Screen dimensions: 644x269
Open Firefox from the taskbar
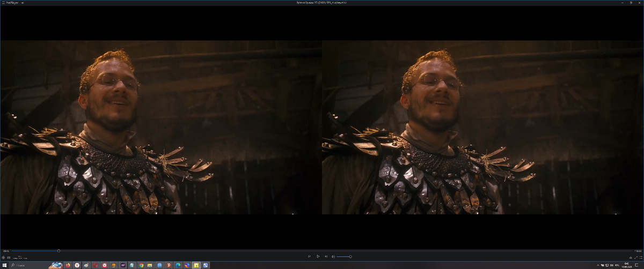68,265
